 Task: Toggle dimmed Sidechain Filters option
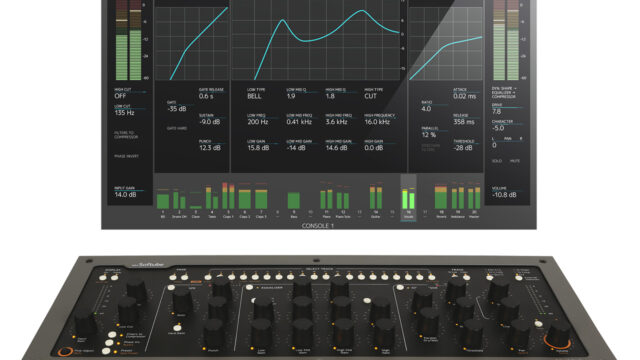[431, 147]
